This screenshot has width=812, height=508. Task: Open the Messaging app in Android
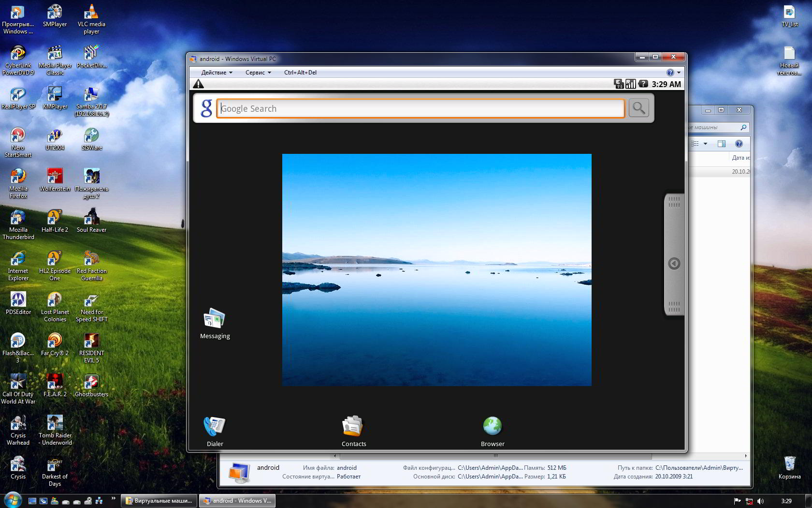215,323
